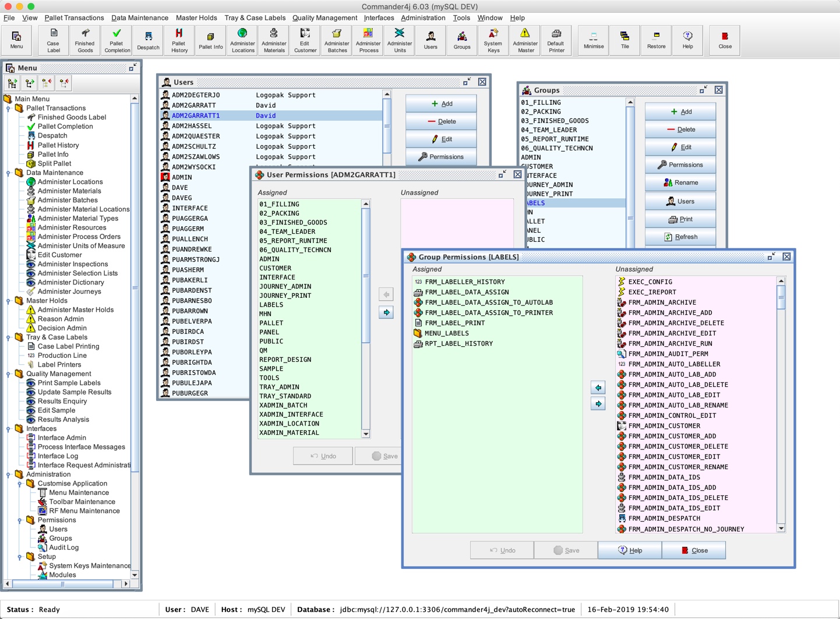Collapse the Quality Management tree node
The image size is (840, 619).
[x=9, y=374]
